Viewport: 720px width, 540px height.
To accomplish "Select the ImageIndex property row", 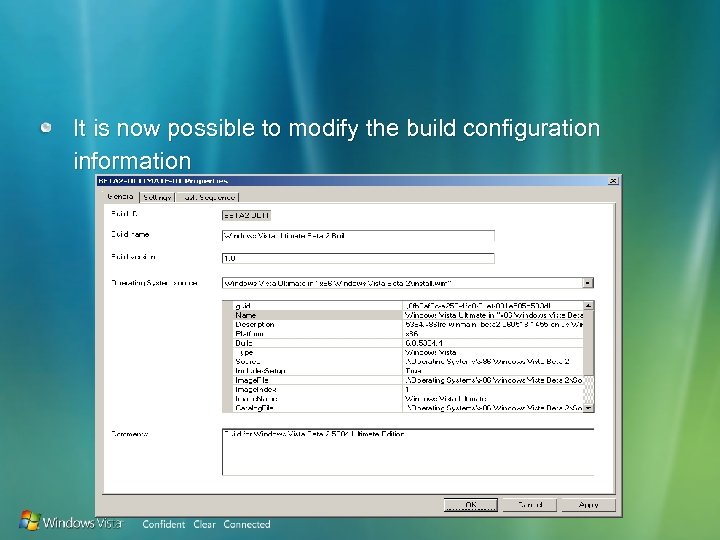I will (x=408, y=389).
